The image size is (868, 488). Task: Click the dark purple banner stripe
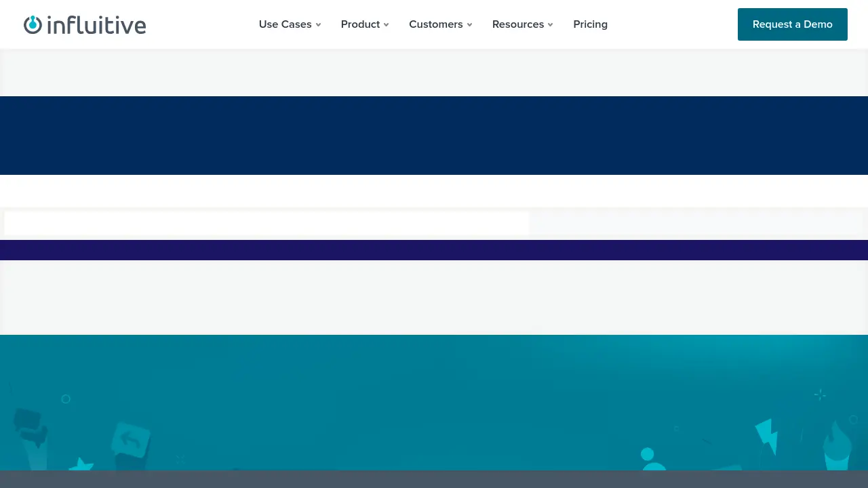tap(434, 250)
